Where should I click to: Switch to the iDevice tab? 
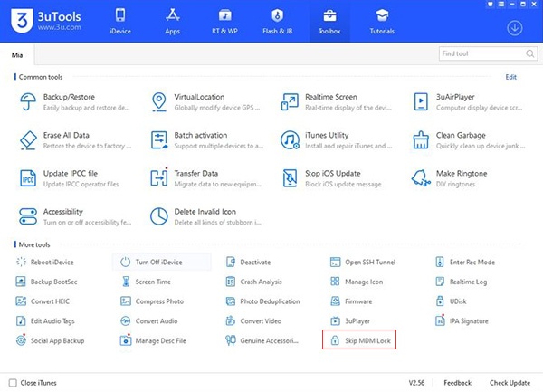pos(120,22)
